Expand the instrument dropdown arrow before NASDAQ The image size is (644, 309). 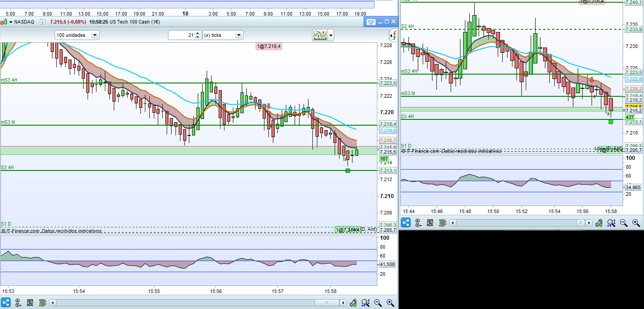click(x=11, y=22)
